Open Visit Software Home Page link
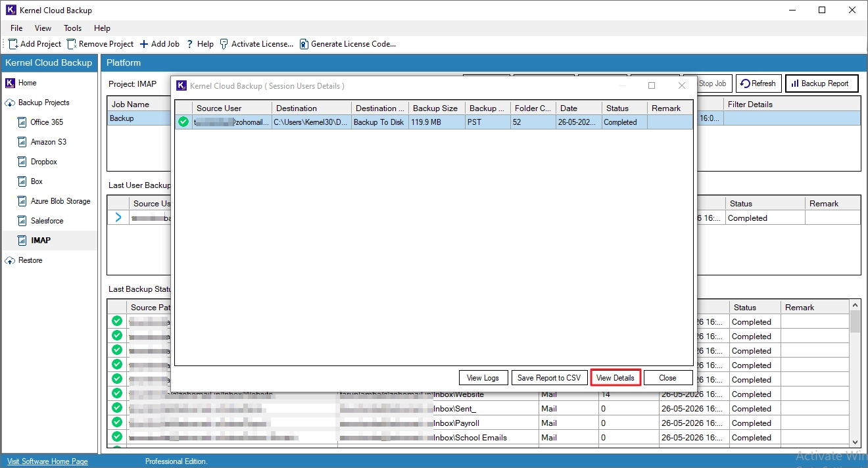Viewport: 868px width, 468px height. pyautogui.click(x=47, y=461)
